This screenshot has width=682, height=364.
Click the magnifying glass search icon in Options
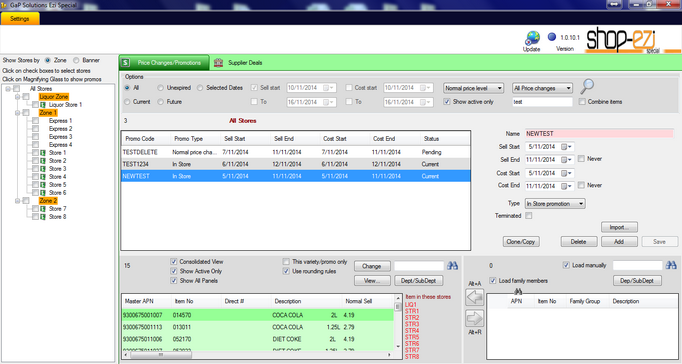point(587,86)
